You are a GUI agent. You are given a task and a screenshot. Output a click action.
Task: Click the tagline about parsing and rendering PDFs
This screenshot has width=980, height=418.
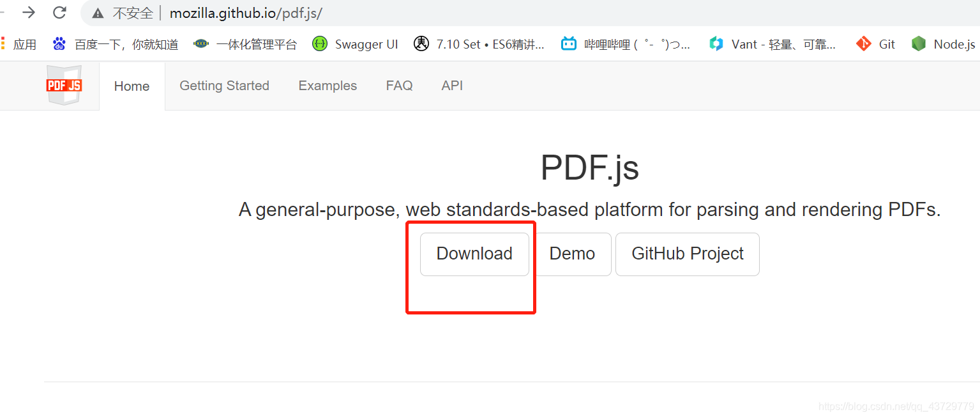(x=589, y=210)
